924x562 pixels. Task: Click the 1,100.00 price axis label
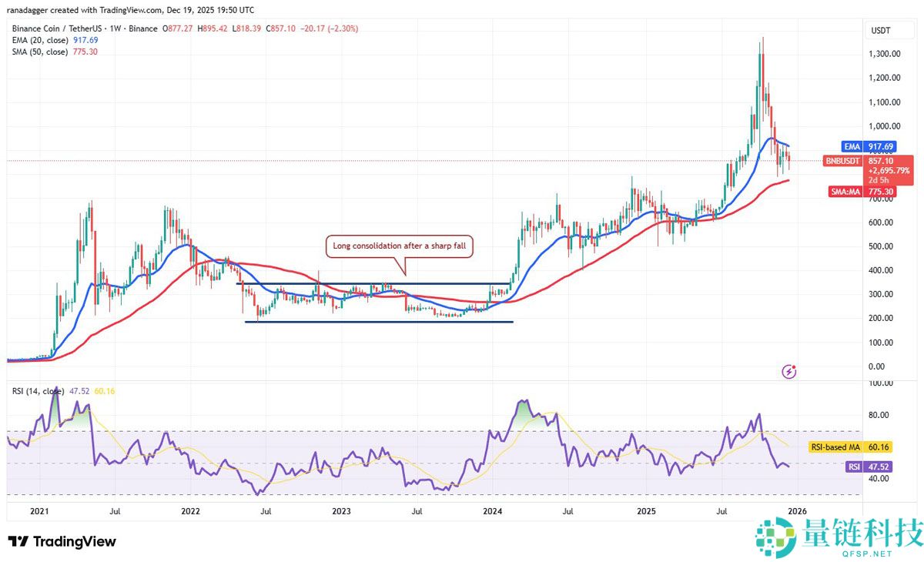(x=885, y=102)
